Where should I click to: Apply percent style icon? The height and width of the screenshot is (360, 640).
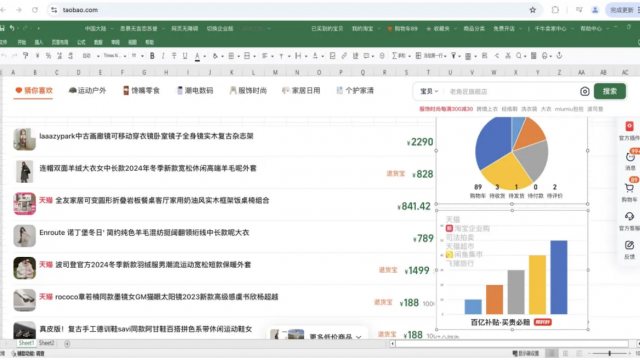(48, 56)
